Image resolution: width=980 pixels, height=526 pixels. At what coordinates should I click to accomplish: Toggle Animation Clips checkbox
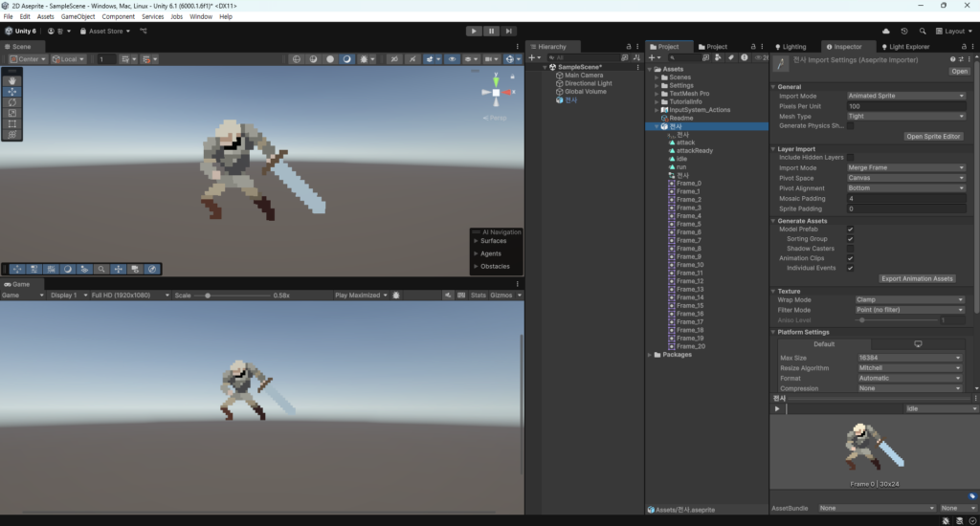(850, 258)
